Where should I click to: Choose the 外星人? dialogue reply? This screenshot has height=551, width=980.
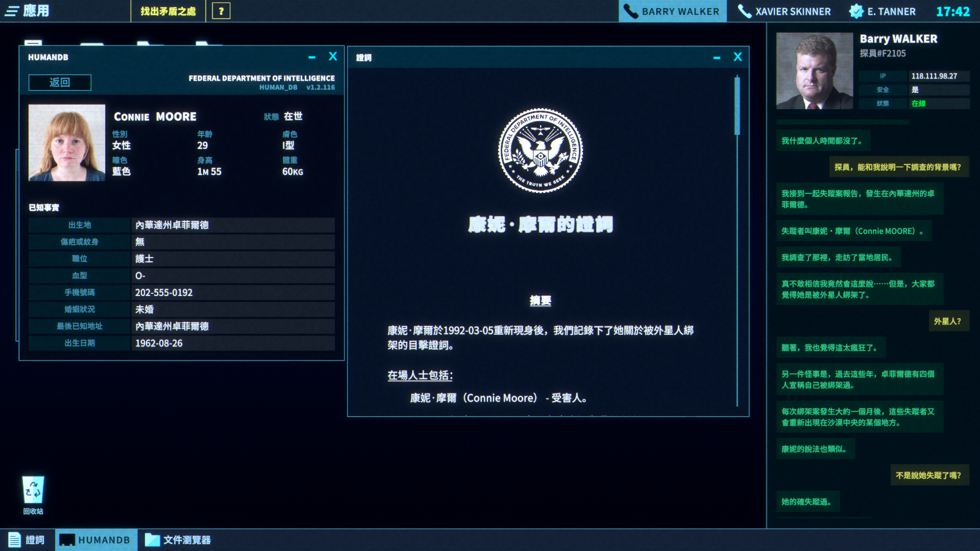948,320
